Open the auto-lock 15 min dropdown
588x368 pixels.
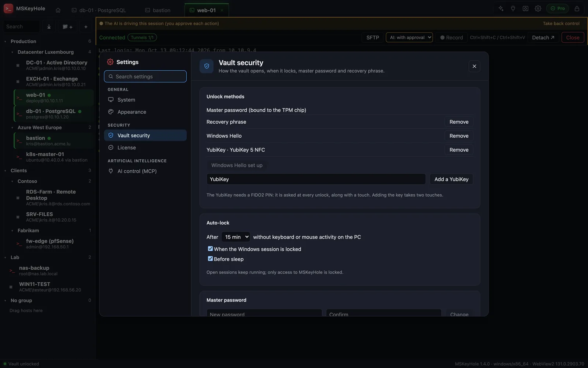pyautogui.click(x=236, y=237)
